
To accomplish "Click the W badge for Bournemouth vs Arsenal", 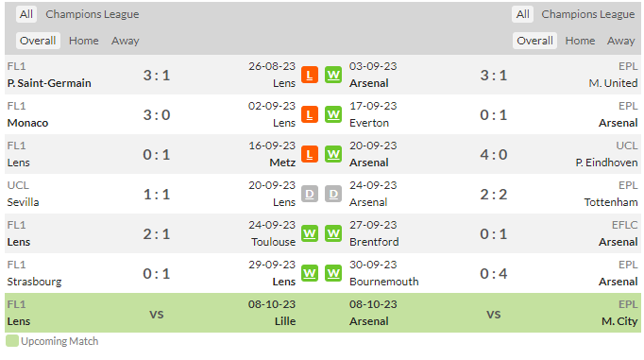I will tap(333, 273).
